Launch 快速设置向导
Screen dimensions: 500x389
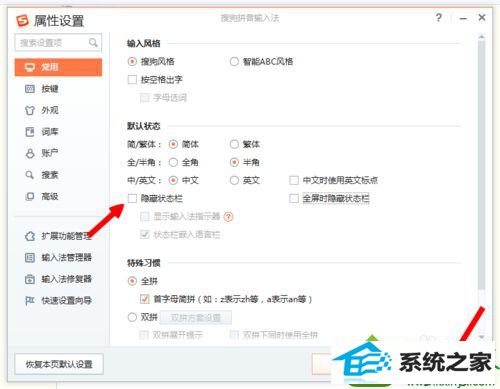[x=66, y=301]
